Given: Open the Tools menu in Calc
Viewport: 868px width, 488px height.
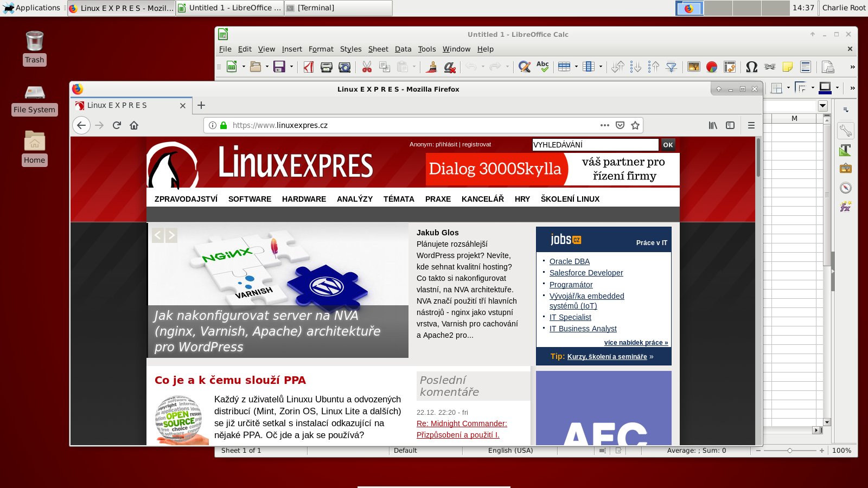Looking at the screenshot, I should point(427,49).
